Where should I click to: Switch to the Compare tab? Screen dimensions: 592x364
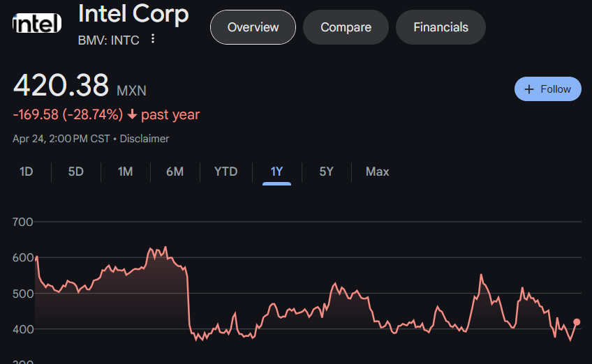pyautogui.click(x=346, y=27)
